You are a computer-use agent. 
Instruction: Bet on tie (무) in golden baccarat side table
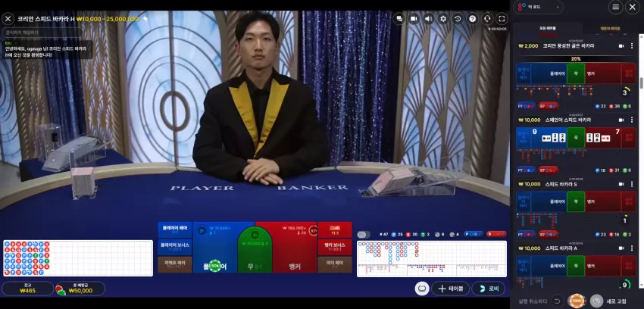[x=576, y=73]
